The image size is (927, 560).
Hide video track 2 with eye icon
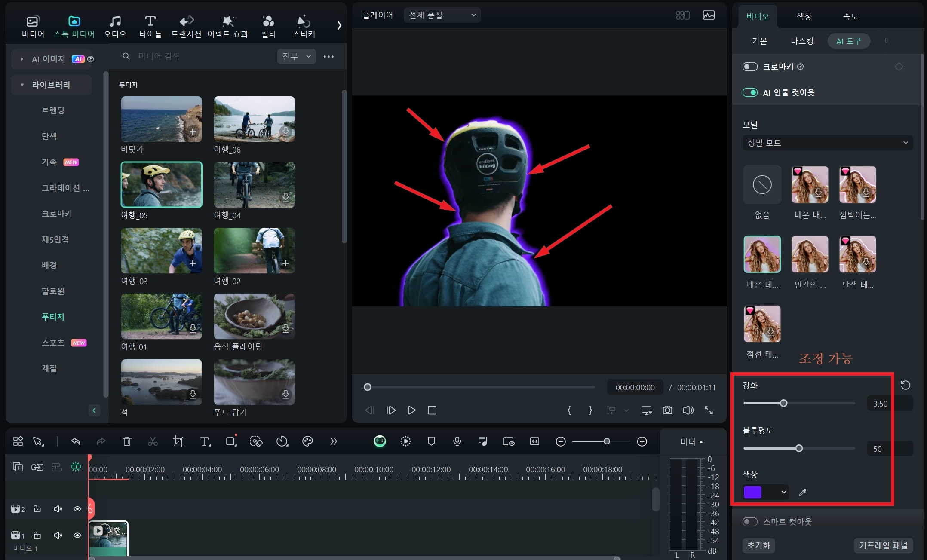click(x=77, y=509)
